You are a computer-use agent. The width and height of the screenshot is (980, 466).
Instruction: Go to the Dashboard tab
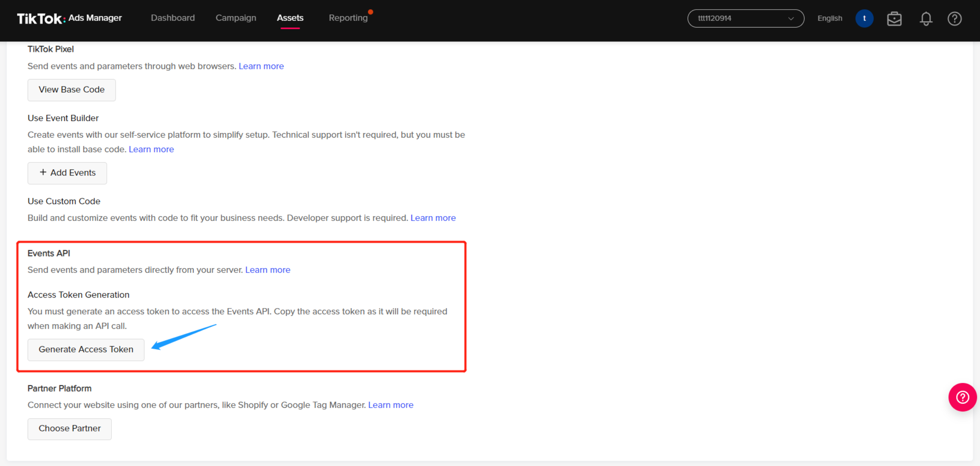point(173,18)
